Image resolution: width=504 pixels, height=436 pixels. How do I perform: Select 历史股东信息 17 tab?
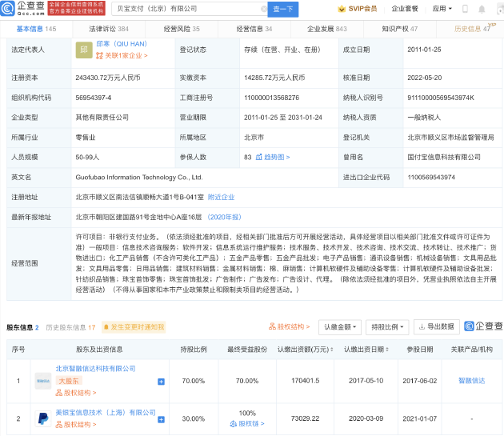click(x=70, y=327)
